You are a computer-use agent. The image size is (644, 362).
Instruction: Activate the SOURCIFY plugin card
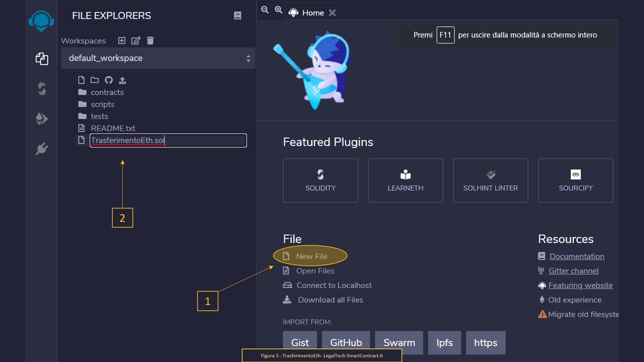pyautogui.click(x=576, y=180)
